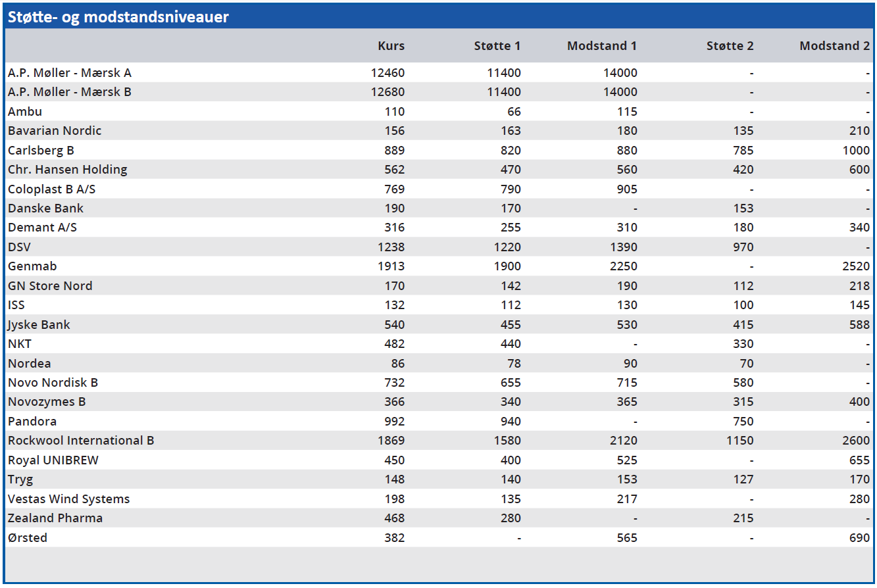
Task: Click the DSV Modstand 1 value 1390
Action: coord(623,247)
